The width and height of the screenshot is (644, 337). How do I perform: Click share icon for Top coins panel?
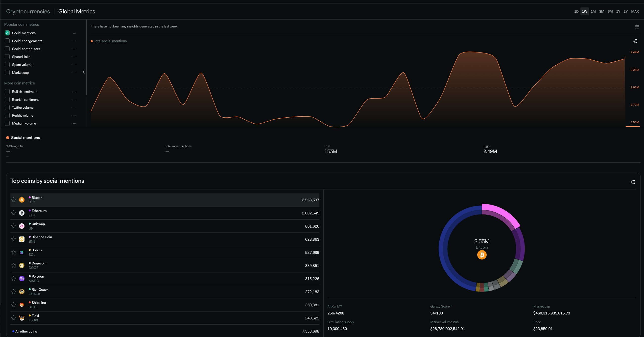633,182
